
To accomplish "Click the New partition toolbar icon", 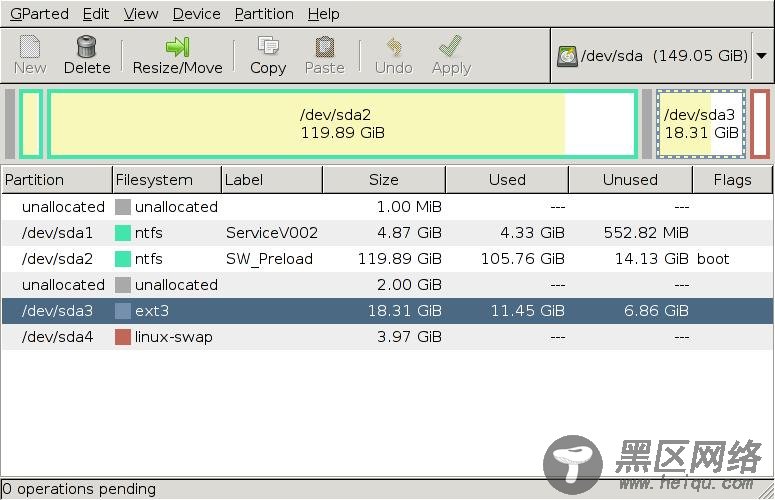I will pyautogui.click(x=30, y=47).
